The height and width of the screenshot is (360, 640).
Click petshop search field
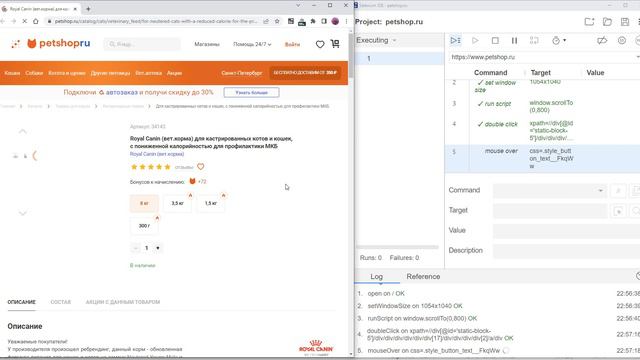point(142,44)
